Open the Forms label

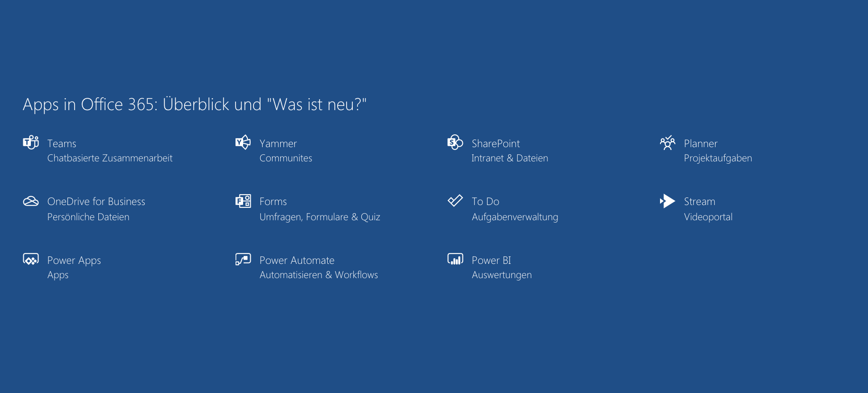[x=273, y=202]
